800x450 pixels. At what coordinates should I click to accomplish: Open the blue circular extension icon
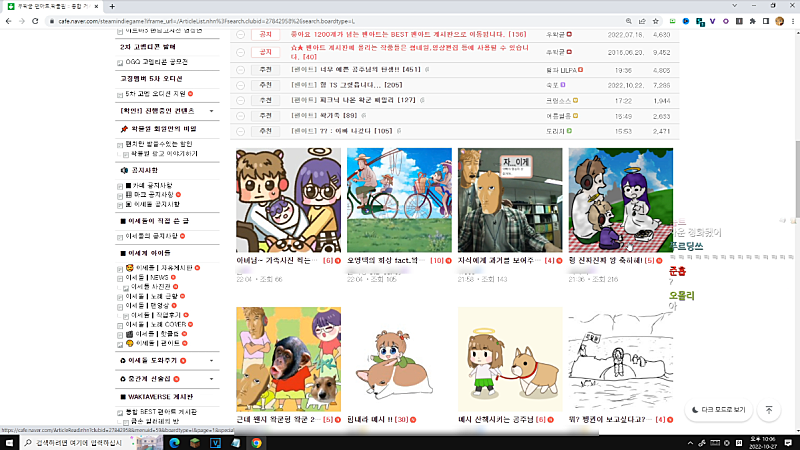coord(686,21)
